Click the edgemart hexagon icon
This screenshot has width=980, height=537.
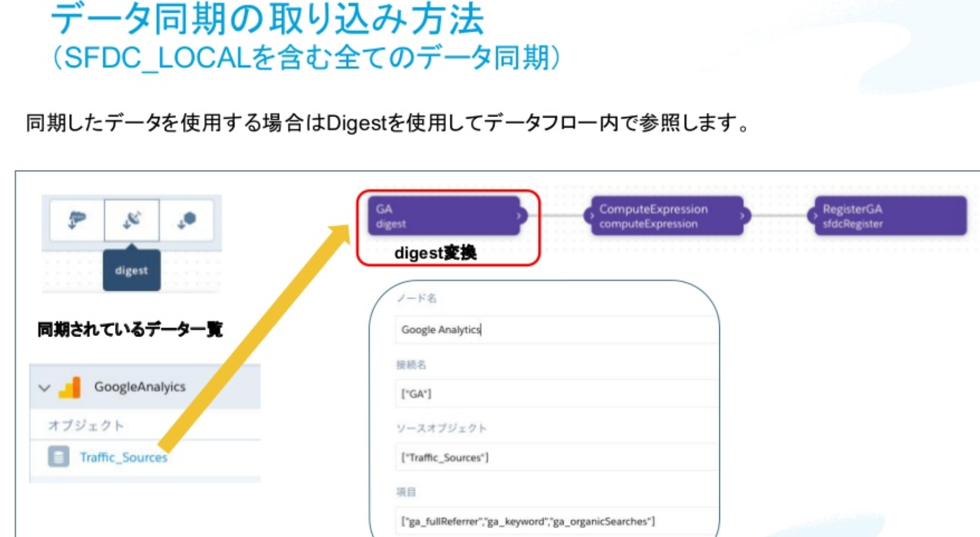(187, 220)
